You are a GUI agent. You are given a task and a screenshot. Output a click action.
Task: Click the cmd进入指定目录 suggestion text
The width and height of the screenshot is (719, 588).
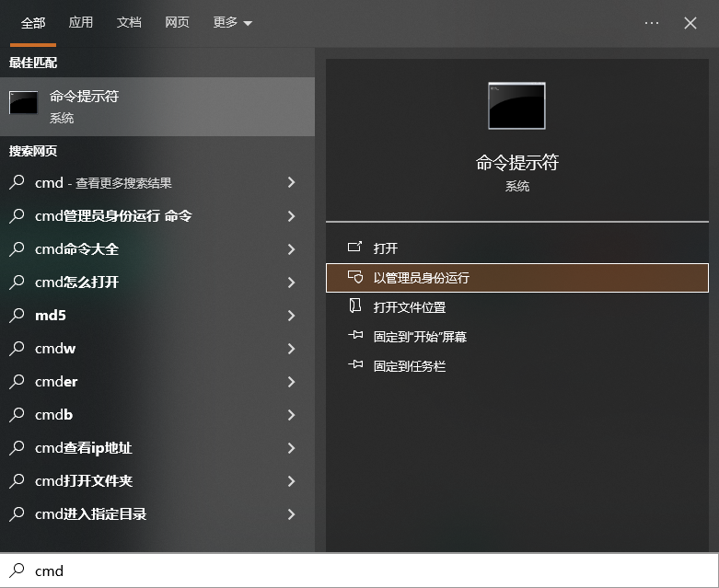(90, 514)
